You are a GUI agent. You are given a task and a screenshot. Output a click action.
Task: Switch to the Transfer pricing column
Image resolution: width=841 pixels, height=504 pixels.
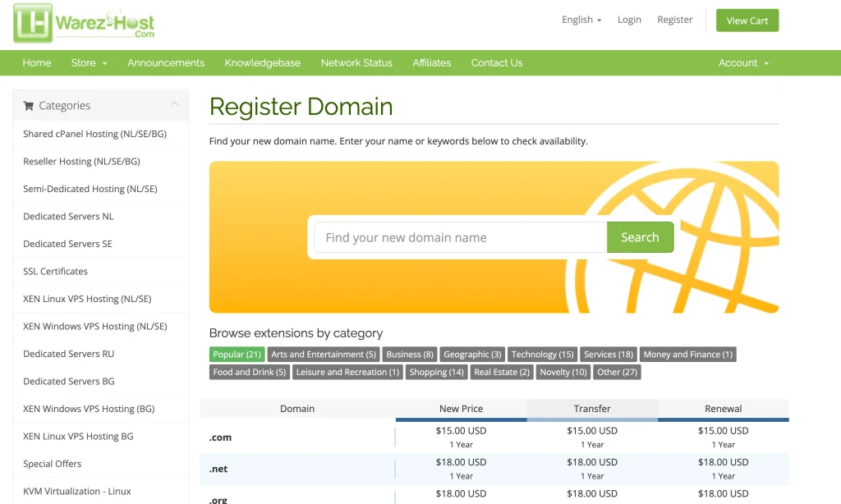click(x=592, y=408)
